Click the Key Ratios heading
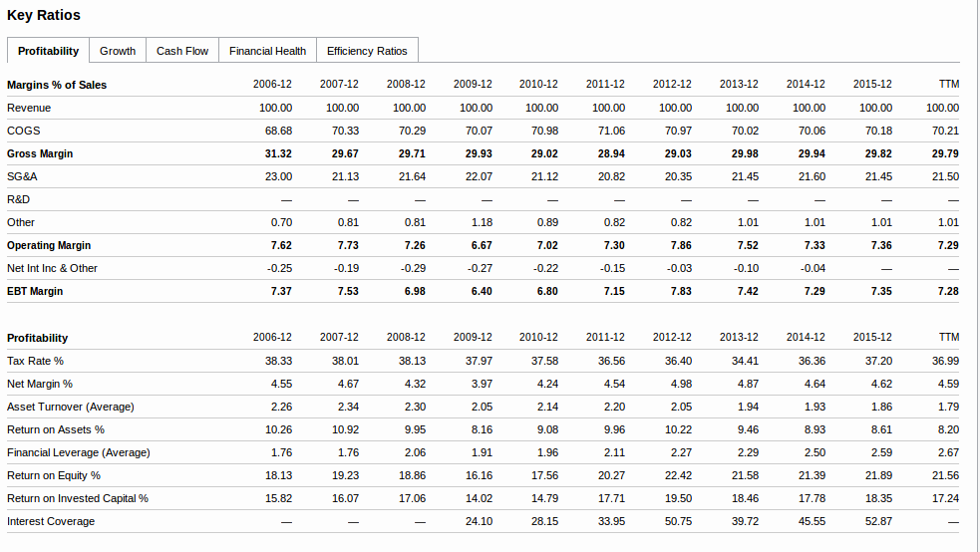Image resolution: width=980 pixels, height=552 pixels. tap(44, 15)
